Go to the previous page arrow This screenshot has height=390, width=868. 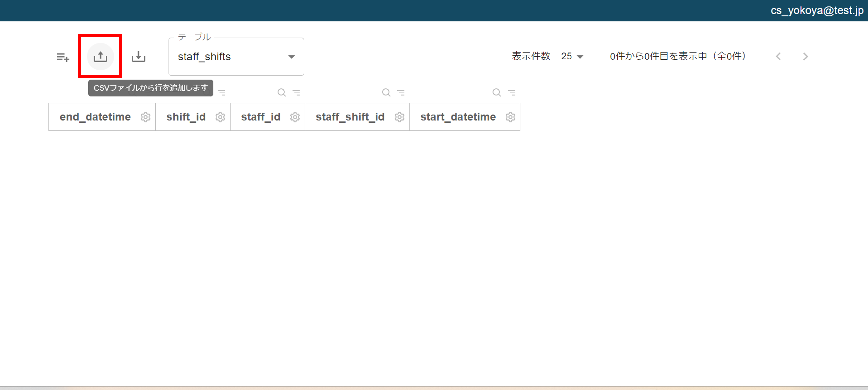coord(778,56)
